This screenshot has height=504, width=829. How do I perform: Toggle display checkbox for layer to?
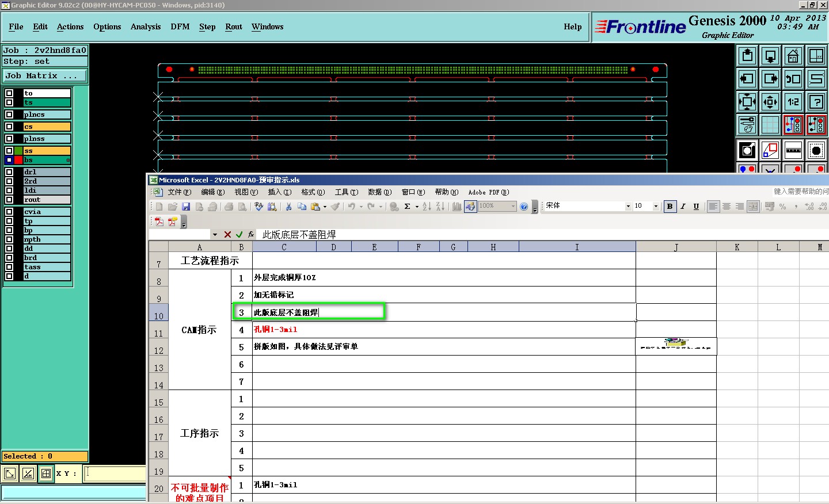[9, 93]
